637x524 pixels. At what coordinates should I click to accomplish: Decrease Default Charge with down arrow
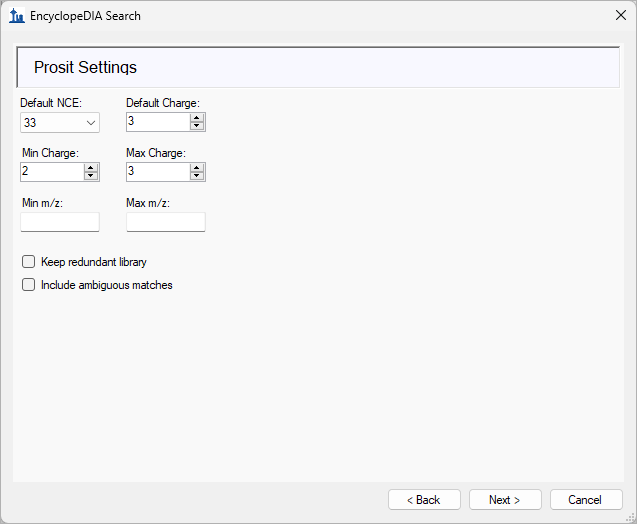click(197, 126)
